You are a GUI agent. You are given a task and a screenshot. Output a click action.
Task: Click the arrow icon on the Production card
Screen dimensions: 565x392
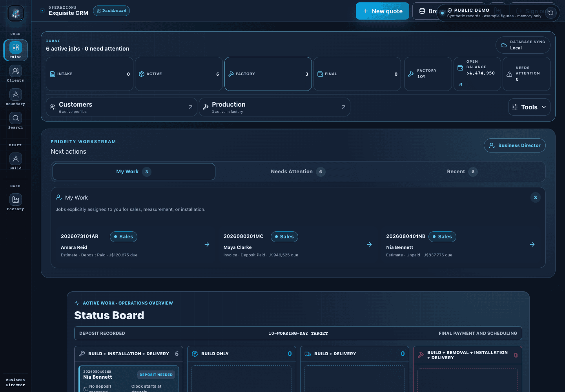click(x=344, y=107)
